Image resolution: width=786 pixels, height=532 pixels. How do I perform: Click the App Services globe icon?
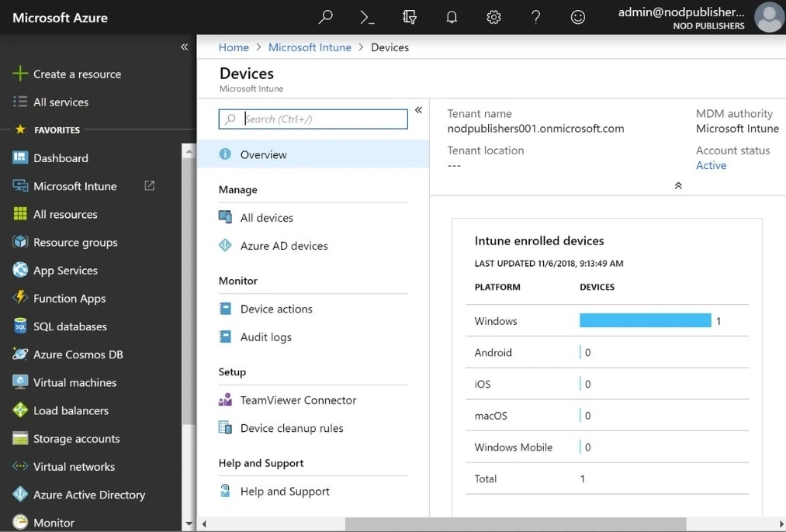pyautogui.click(x=20, y=270)
